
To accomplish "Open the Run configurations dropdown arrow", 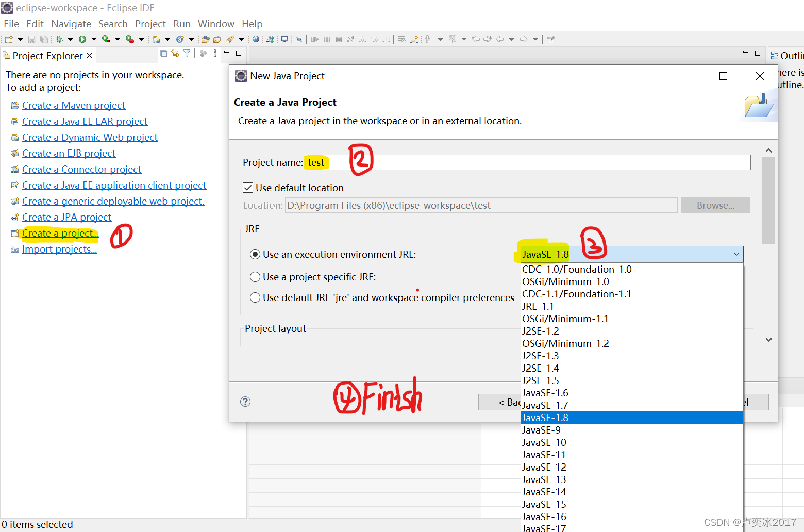I will 94,39.
